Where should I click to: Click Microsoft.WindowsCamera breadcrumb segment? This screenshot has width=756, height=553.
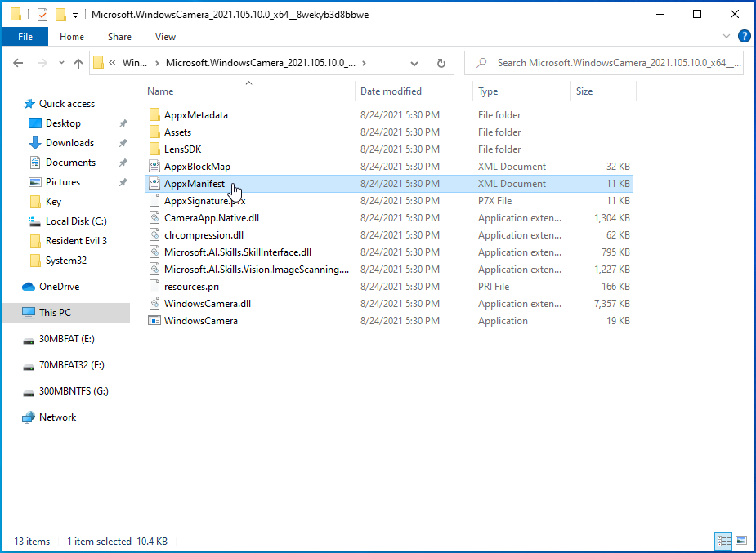pyautogui.click(x=261, y=63)
